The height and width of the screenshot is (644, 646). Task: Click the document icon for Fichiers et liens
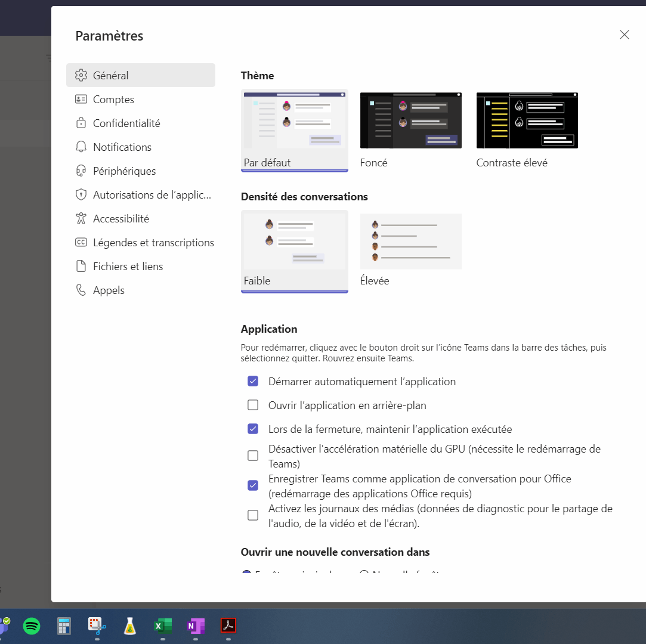81,266
